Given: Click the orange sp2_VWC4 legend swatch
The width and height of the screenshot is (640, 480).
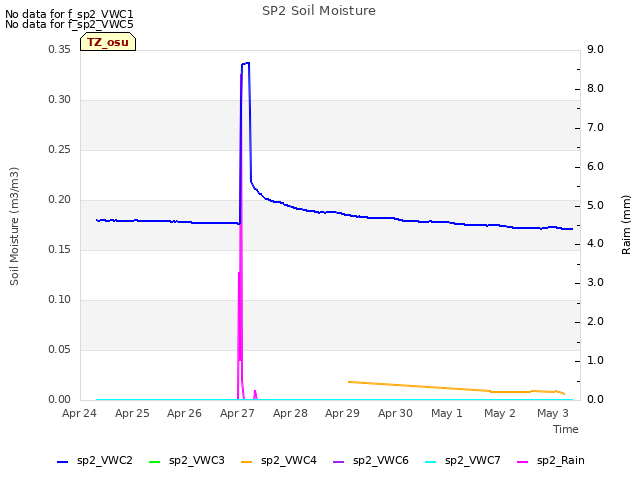Looking at the screenshot, I should tap(247, 462).
